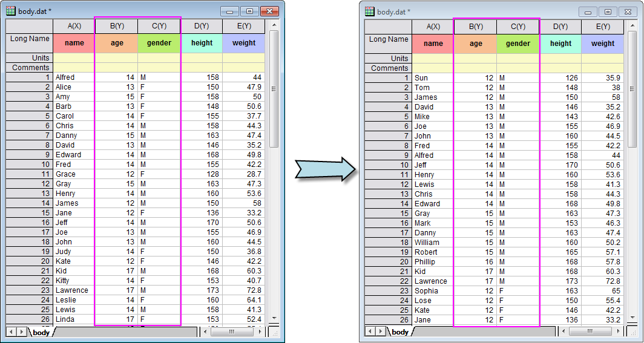Image resolution: width=644 pixels, height=343 pixels.
Task: Click previous-sheet arrow beside body tab, left window
Action: tap(11, 332)
